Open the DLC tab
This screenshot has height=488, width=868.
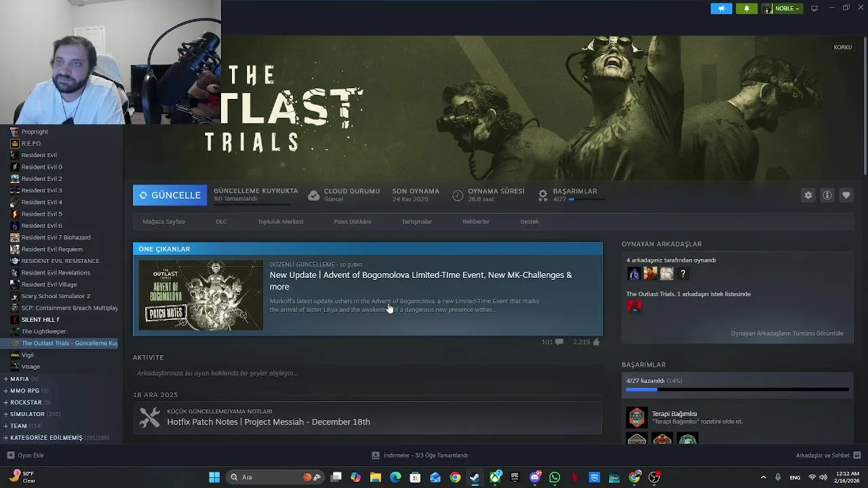pyautogui.click(x=221, y=222)
